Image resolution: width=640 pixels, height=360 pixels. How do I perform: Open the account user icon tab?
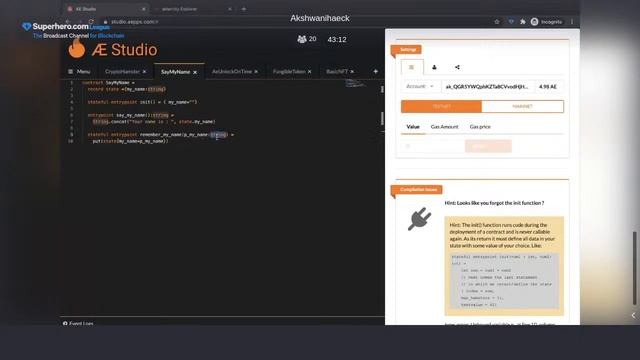pos(434,67)
